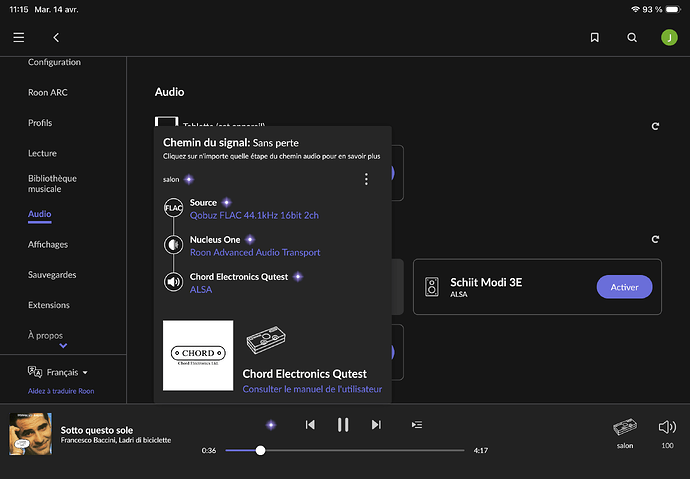Screen dimensions: 690x479
Task: Click Qobuz FLAC 44.1kHz 16bit 2ch link
Action: [254, 215]
